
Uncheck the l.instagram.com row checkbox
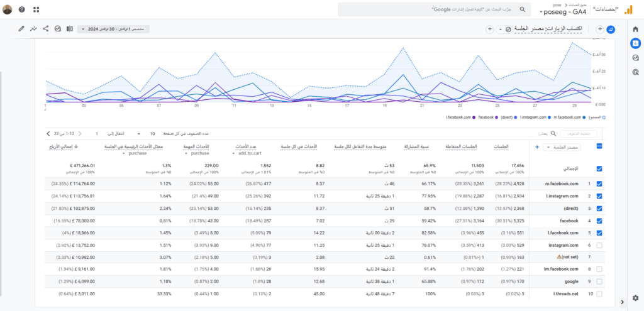click(599, 196)
